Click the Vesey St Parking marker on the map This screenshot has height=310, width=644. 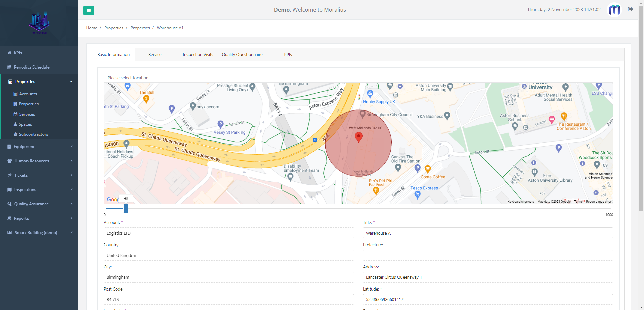tap(220, 124)
